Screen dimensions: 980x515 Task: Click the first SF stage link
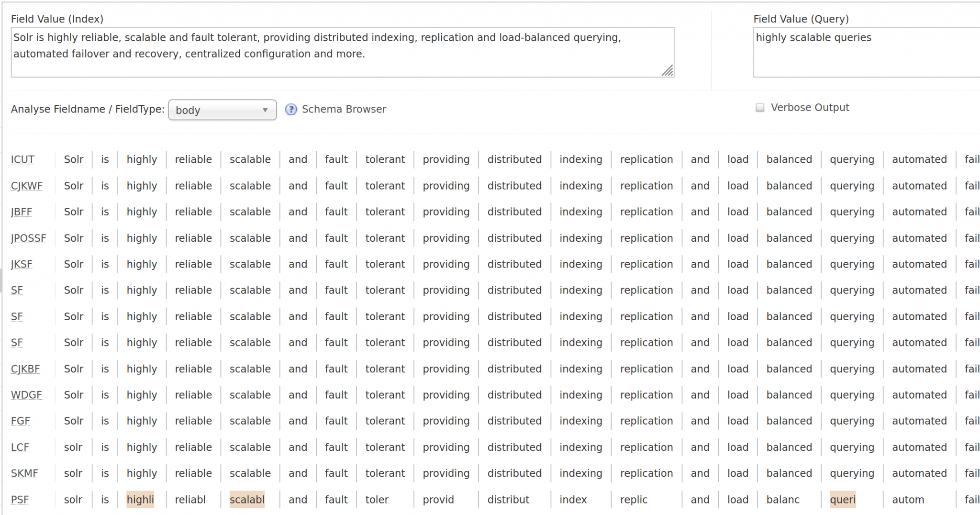click(17, 290)
